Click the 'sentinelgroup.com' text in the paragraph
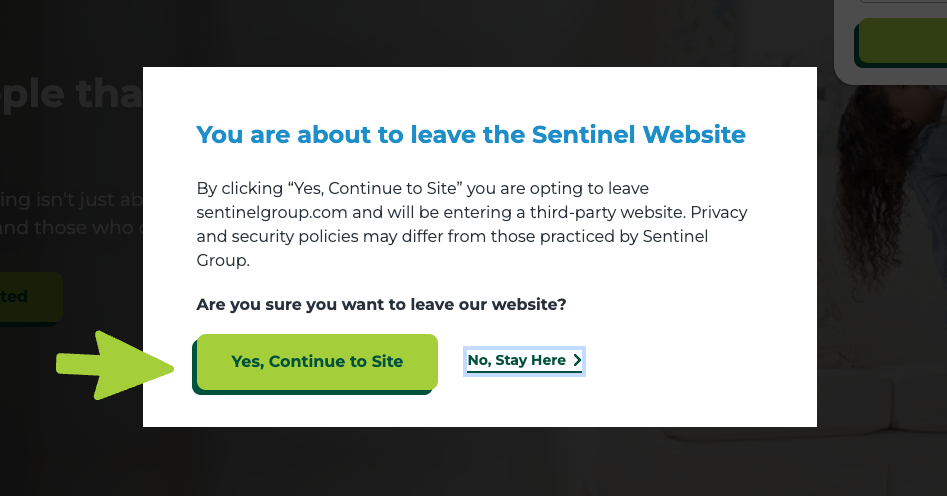This screenshot has width=947, height=496. click(272, 213)
